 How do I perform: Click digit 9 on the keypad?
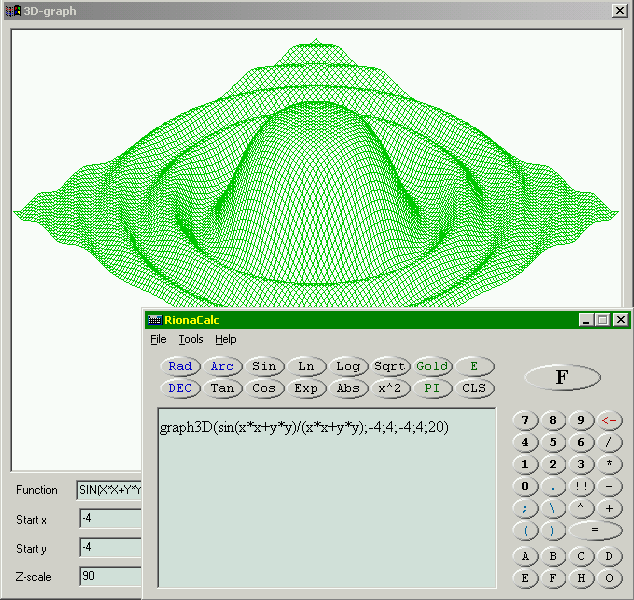coord(581,420)
